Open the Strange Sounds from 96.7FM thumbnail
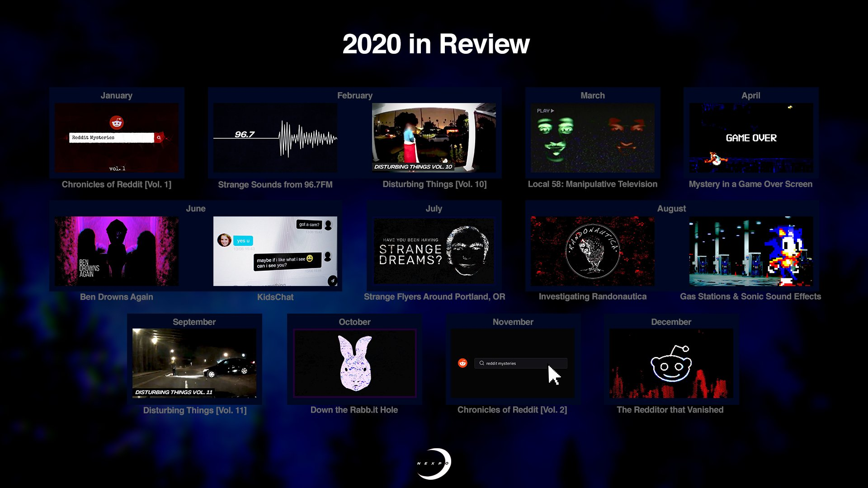Viewport: 868px width, 488px height. tap(275, 138)
